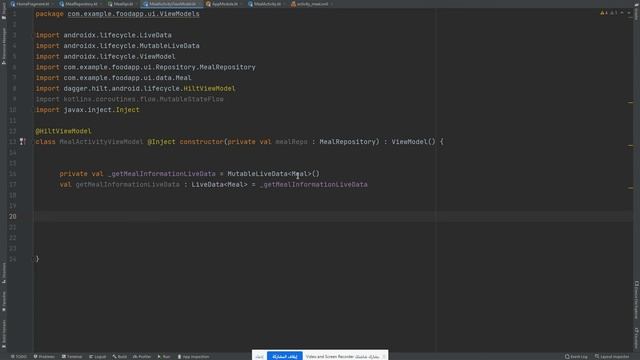Open the Build tool window
640x360 pixels.
pos(120,357)
